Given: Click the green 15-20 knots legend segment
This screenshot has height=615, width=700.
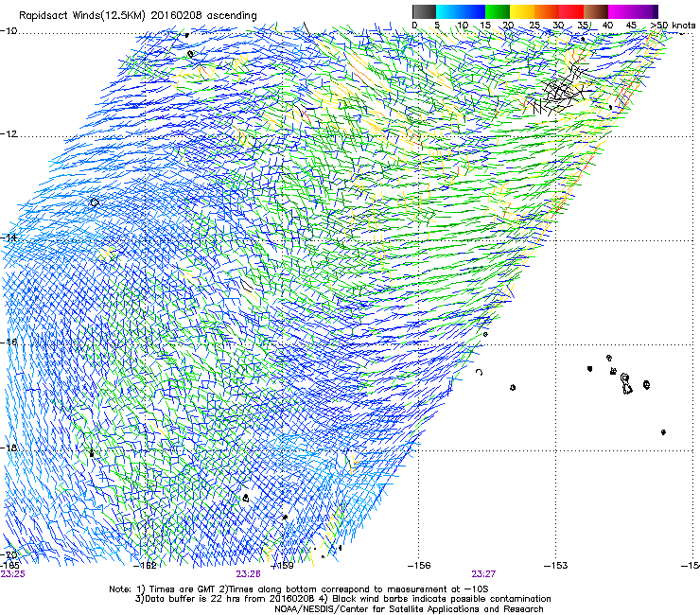Looking at the screenshot, I should point(498,11).
